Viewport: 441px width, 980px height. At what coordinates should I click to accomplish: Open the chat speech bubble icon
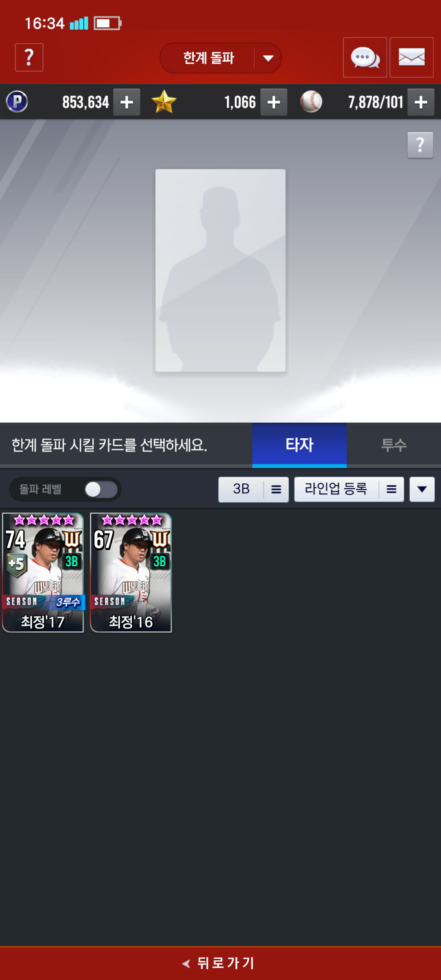[365, 57]
